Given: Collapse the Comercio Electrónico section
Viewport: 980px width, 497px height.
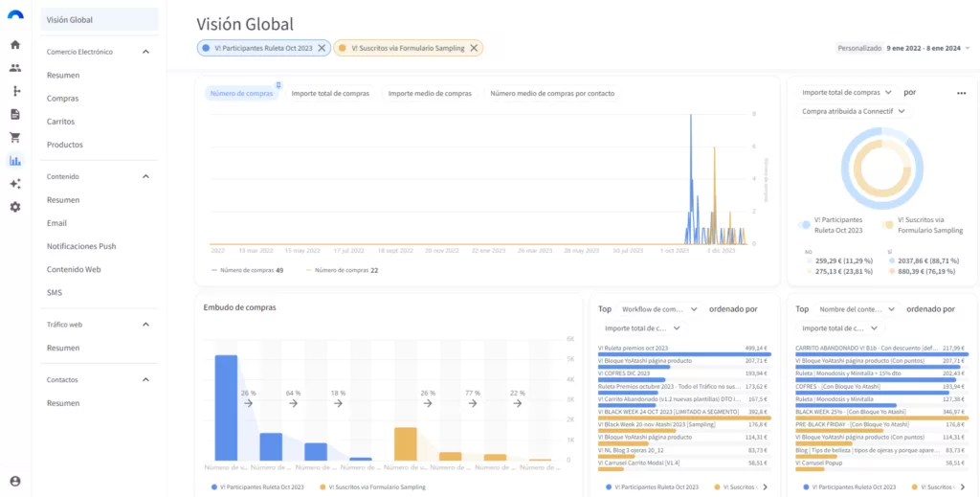Looking at the screenshot, I should (145, 52).
